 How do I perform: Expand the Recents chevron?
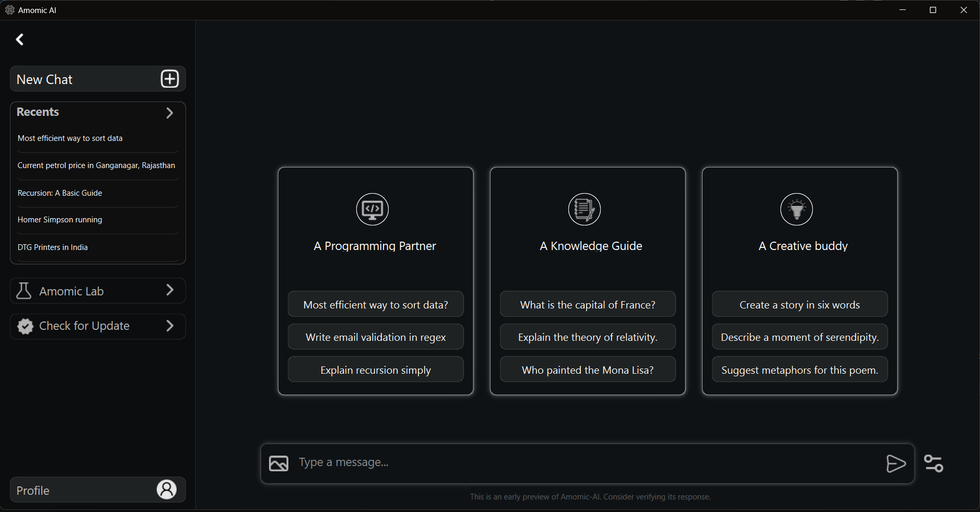(169, 113)
